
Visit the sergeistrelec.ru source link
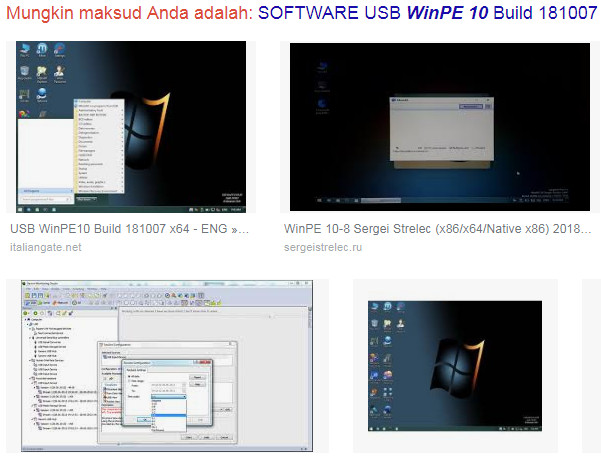click(323, 247)
